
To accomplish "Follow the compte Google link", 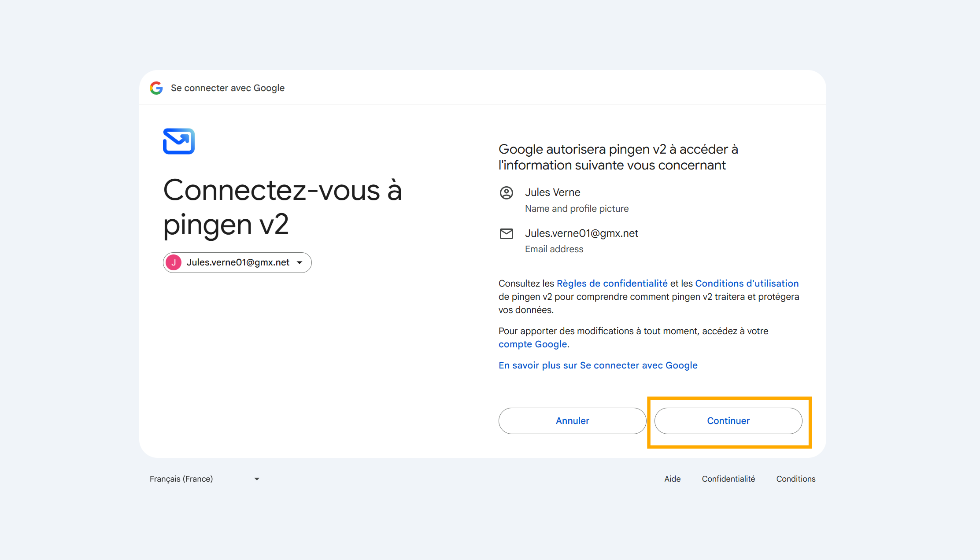I will coord(533,344).
